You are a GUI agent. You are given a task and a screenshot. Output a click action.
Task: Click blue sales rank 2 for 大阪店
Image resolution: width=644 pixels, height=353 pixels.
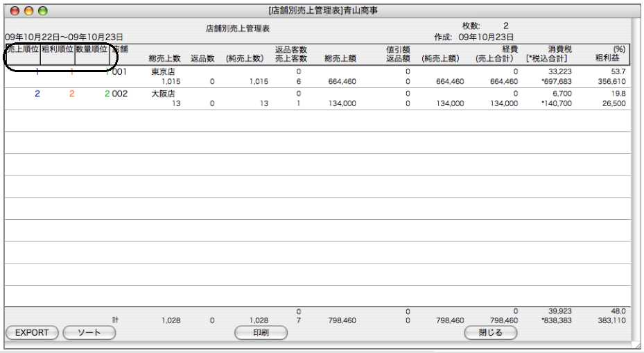click(37, 94)
